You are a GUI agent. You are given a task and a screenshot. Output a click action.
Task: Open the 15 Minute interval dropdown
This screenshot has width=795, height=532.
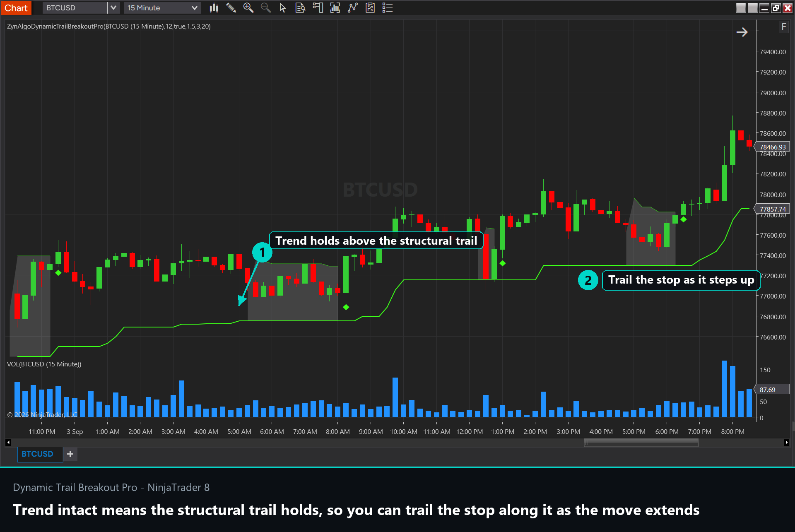[162, 8]
